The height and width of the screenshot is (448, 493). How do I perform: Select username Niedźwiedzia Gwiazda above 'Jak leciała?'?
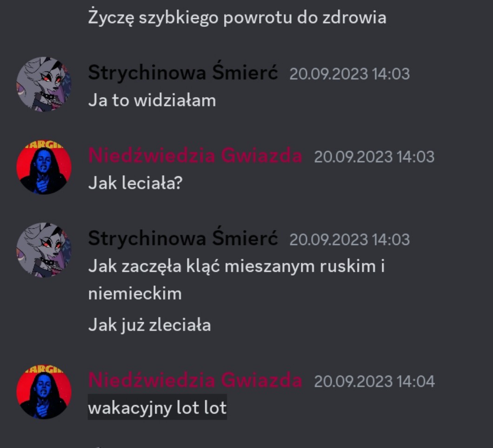point(195,156)
